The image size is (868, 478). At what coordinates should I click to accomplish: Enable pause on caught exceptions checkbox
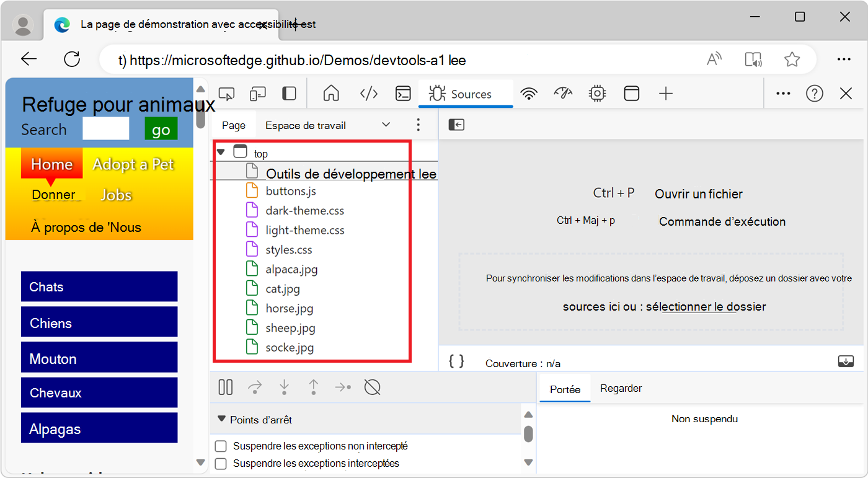pos(221,463)
